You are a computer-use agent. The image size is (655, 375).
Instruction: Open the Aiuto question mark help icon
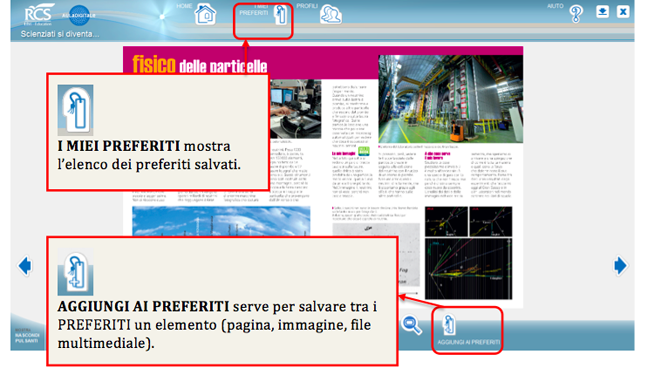tap(576, 14)
